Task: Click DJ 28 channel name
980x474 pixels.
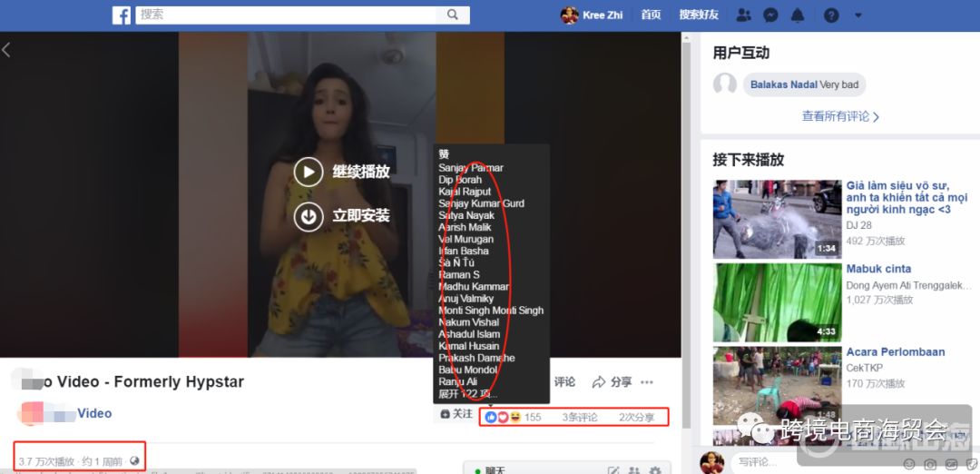Action: tap(858, 225)
